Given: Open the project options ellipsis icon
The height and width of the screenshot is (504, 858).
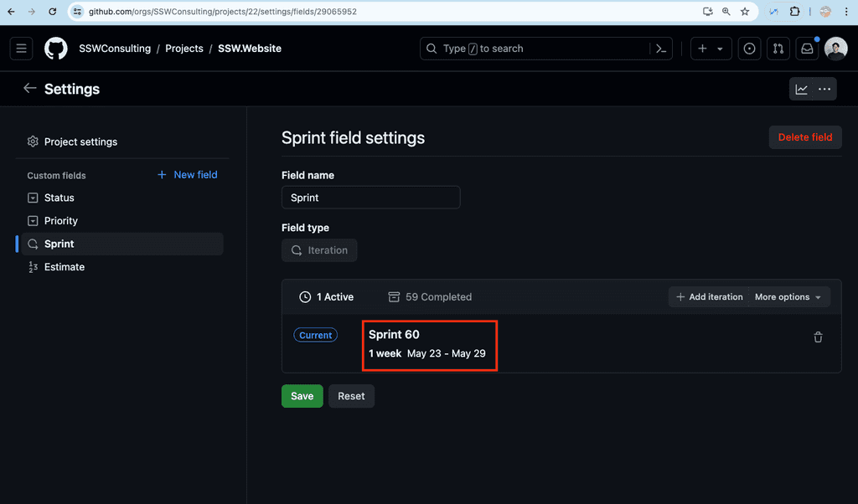Looking at the screenshot, I should click(824, 89).
